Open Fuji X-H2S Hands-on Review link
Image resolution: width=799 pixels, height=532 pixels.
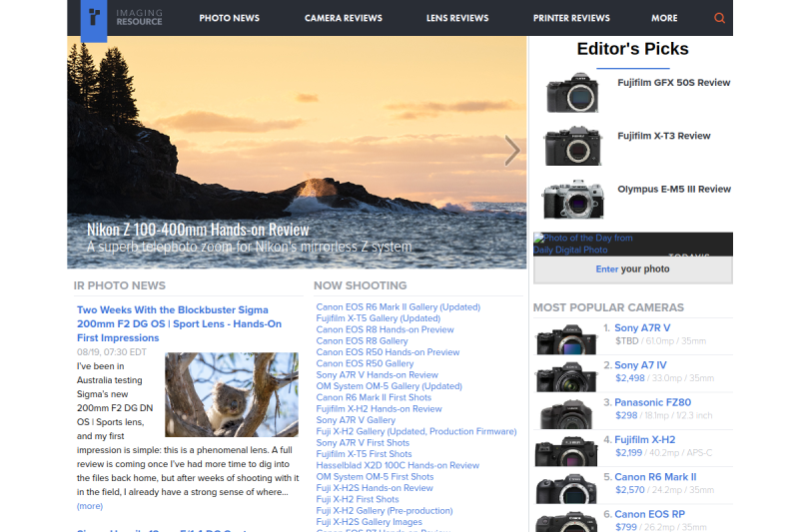pyautogui.click(x=375, y=488)
